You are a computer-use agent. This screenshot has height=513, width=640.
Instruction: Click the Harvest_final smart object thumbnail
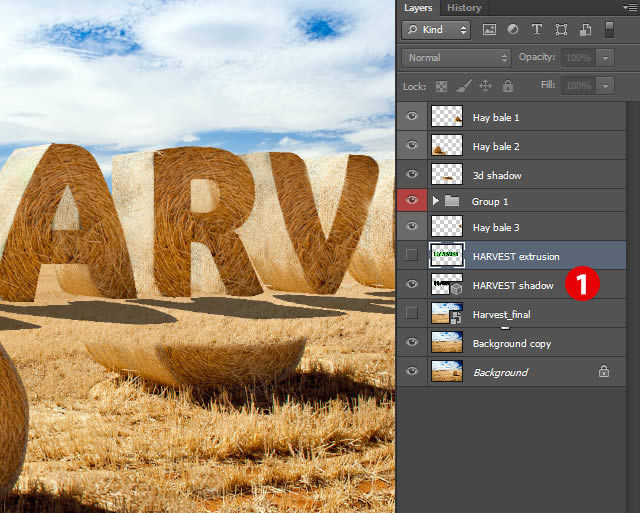(x=447, y=313)
